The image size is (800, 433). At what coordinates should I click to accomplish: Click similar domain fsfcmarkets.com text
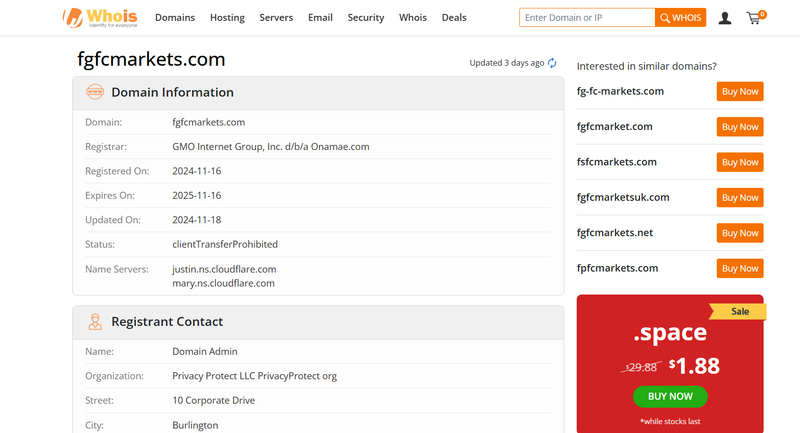tap(616, 162)
